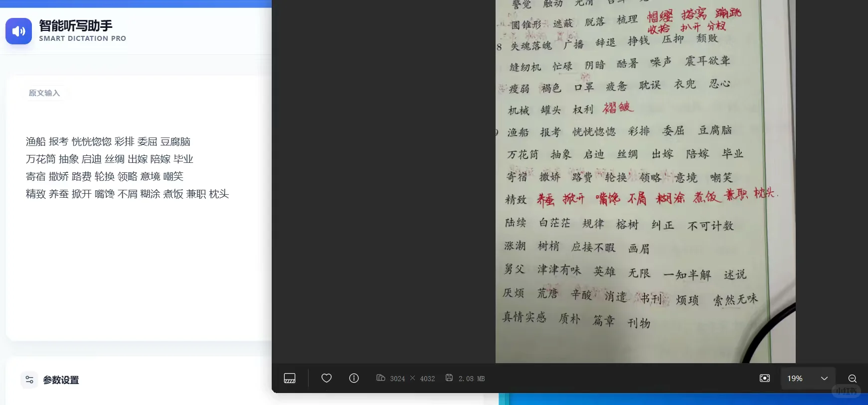The height and width of the screenshot is (405, 868).
Task: Click the file size disk icon
Action: [x=449, y=378]
